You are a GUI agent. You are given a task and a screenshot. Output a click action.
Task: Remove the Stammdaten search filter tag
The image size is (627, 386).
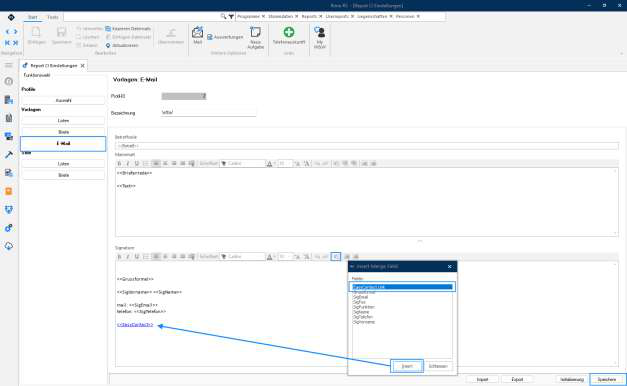[296, 16]
